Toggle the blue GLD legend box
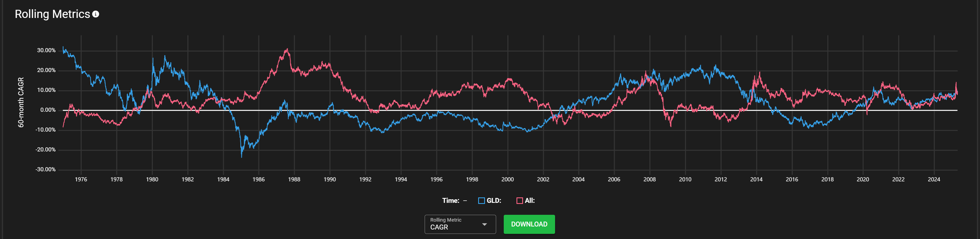This screenshot has height=239, width=980. tap(481, 201)
